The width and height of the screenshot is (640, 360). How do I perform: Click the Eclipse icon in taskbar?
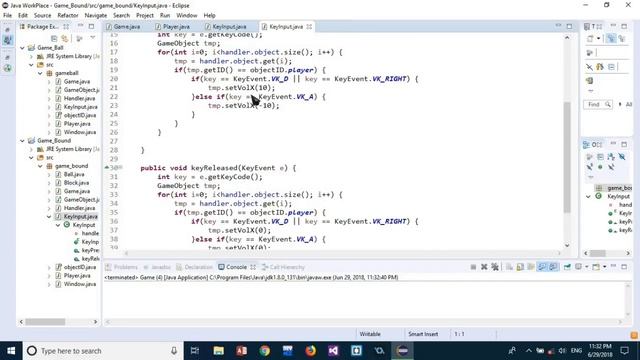(402, 351)
